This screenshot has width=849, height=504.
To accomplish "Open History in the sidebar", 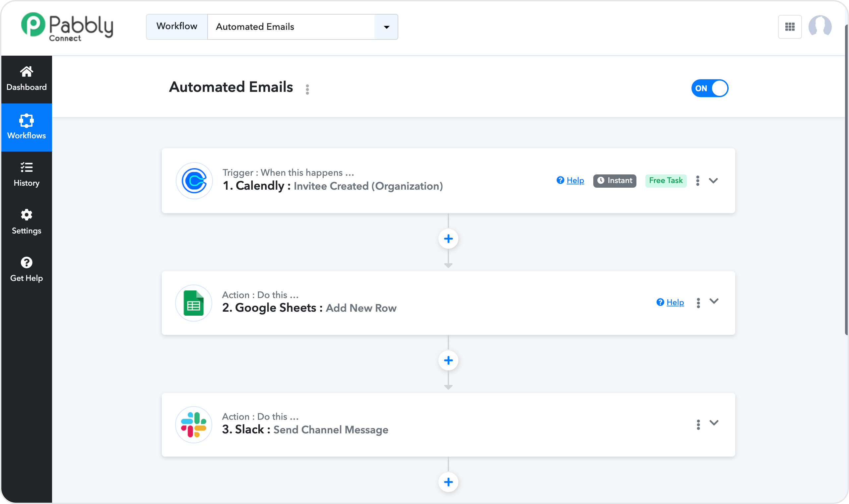I will point(27,174).
